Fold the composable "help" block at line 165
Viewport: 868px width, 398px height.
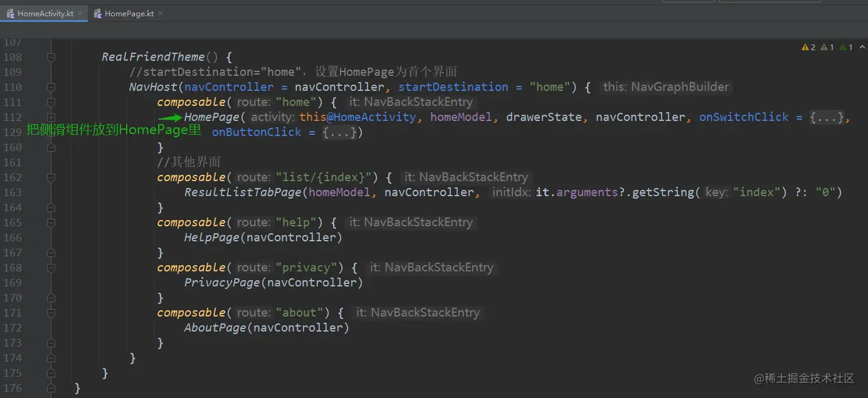pos(51,223)
